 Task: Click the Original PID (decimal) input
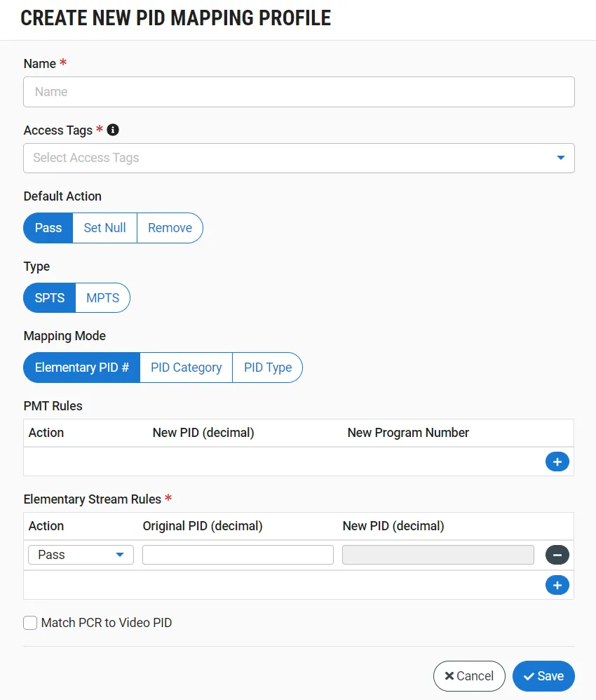[x=238, y=555]
